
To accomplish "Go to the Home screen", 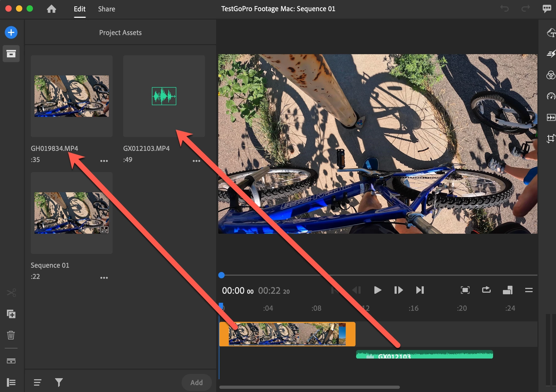I will tap(52, 9).
